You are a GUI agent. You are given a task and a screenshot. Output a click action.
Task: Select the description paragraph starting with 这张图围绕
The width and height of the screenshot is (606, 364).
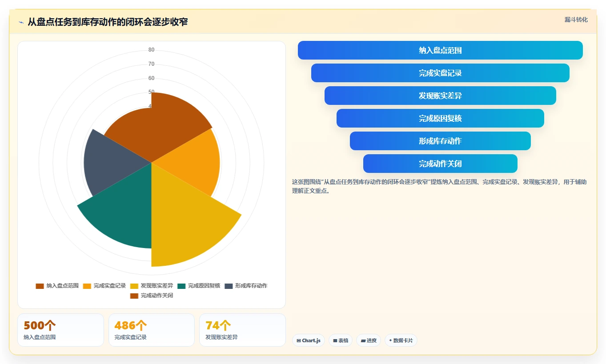click(x=439, y=186)
